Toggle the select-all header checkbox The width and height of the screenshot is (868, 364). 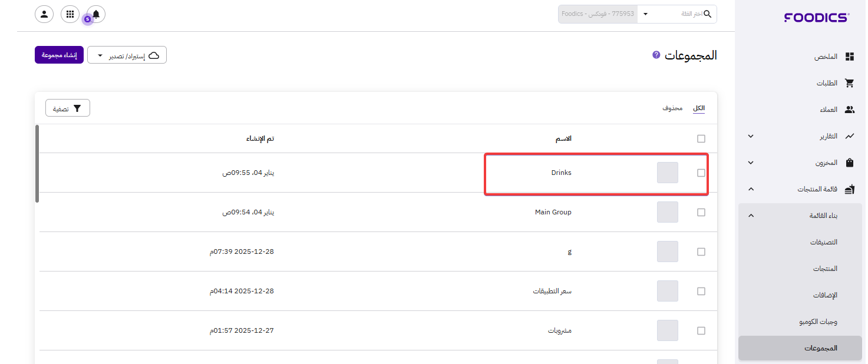pos(701,139)
